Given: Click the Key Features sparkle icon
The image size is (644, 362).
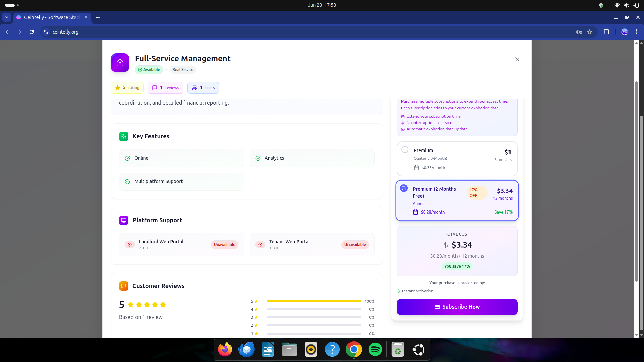Looking at the screenshot, I should pos(124,136).
